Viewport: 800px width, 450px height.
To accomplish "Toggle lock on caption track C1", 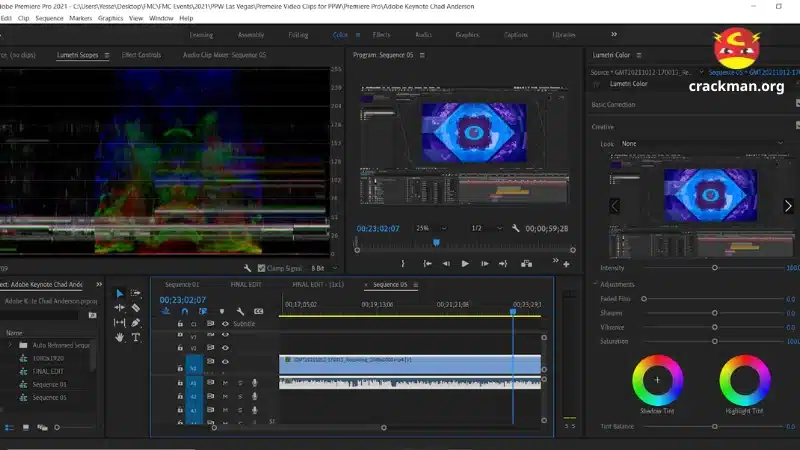I will [x=180, y=324].
